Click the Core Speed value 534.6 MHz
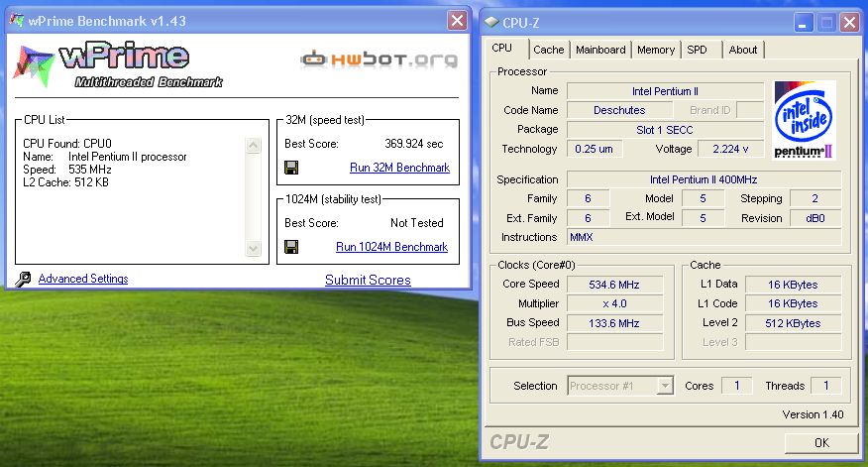This screenshot has width=868, height=467. [x=614, y=285]
